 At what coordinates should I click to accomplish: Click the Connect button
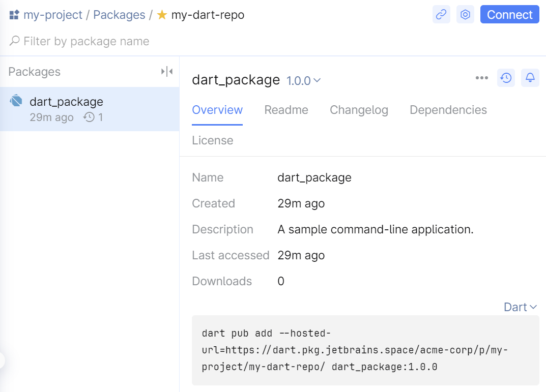click(509, 15)
